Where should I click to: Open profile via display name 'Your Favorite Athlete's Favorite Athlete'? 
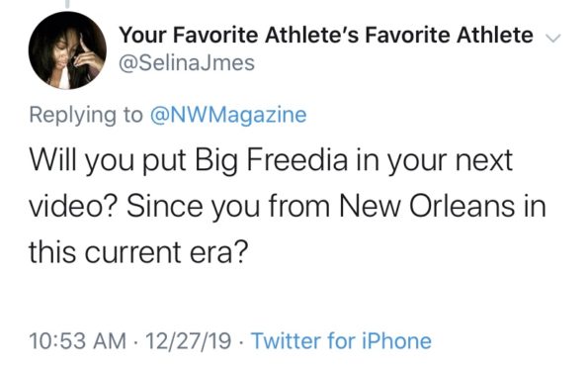tap(326, 36)
